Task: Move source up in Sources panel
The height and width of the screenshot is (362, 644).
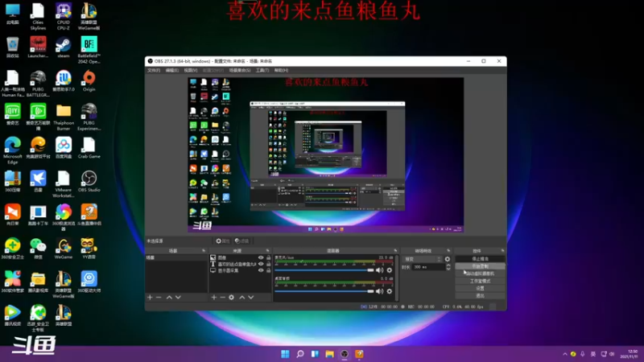Action: [242, 297]
